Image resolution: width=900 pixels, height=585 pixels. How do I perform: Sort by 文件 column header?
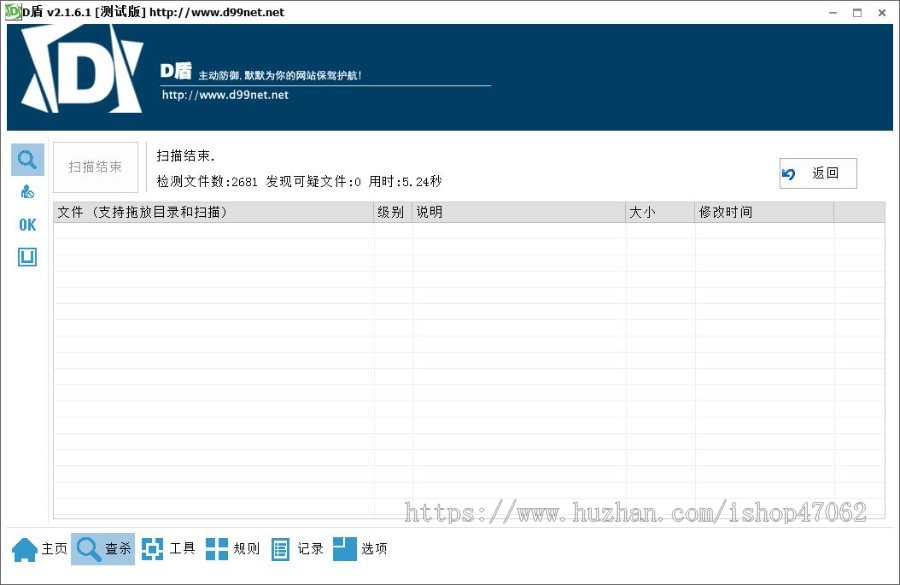click(x=214, y=212)
